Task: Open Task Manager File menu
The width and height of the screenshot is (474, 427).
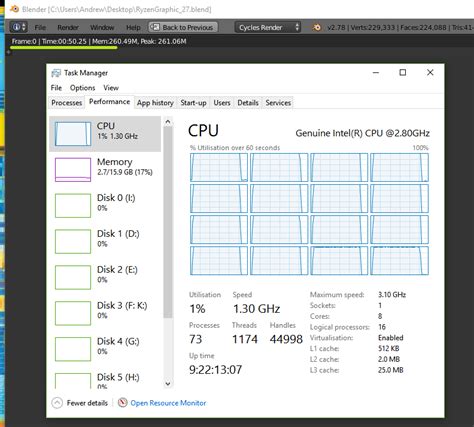Action: [x=56, y=88]
